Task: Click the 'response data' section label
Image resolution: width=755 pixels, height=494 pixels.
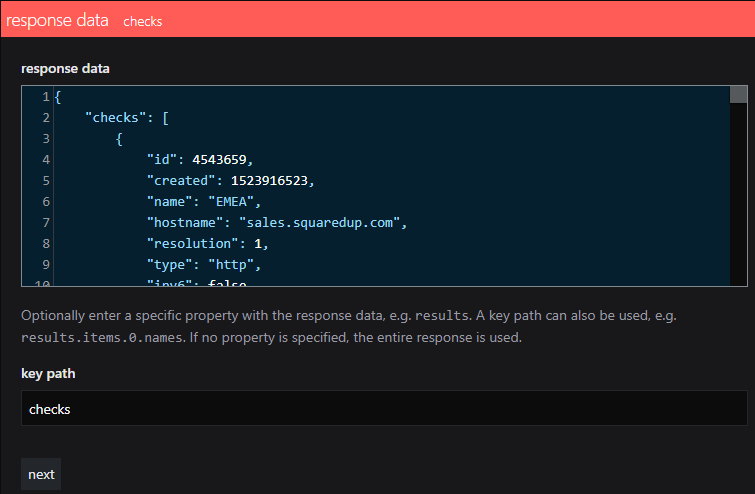Action: pyautogui.click(x=65, y=69)
